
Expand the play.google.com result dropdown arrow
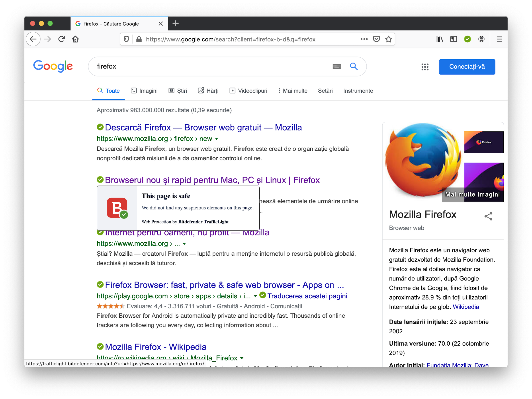pyautogui.click(x=255, y=296)
